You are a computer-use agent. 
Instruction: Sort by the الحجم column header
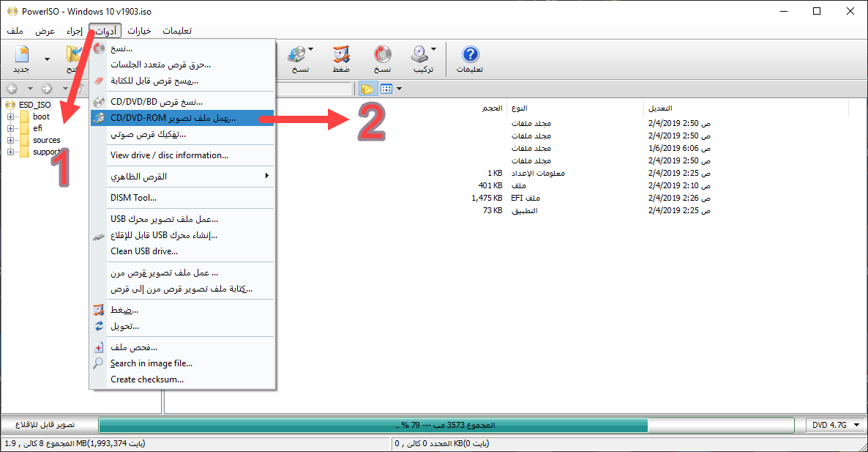click(492, 108)
